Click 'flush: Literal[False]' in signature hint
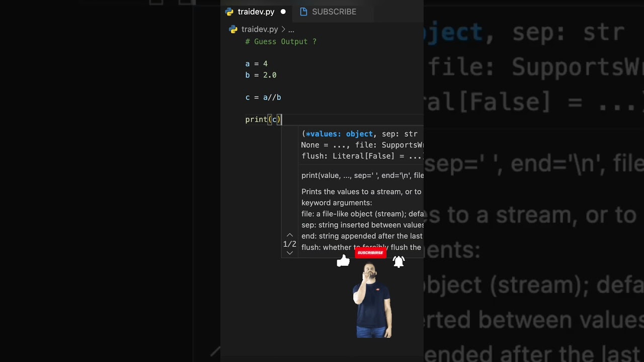Image resolution: width=644 pixels, height=362 pixels. (x=348, y=156)
